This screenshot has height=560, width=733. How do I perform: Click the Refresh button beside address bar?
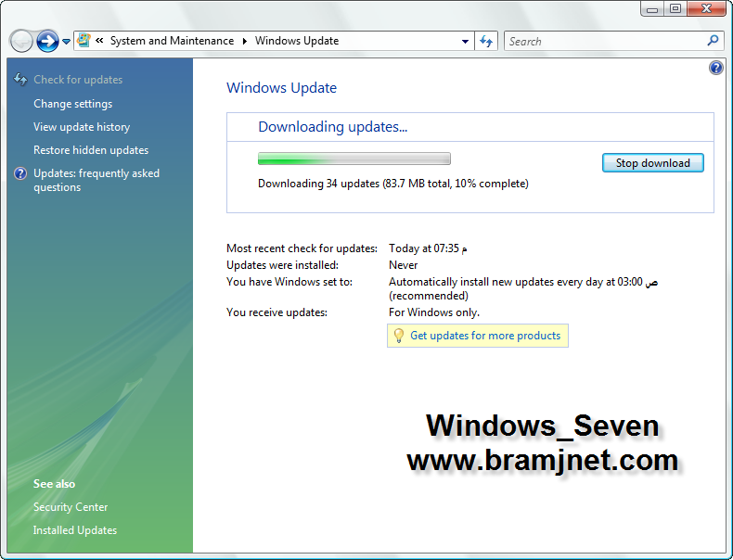pos(486,41)
